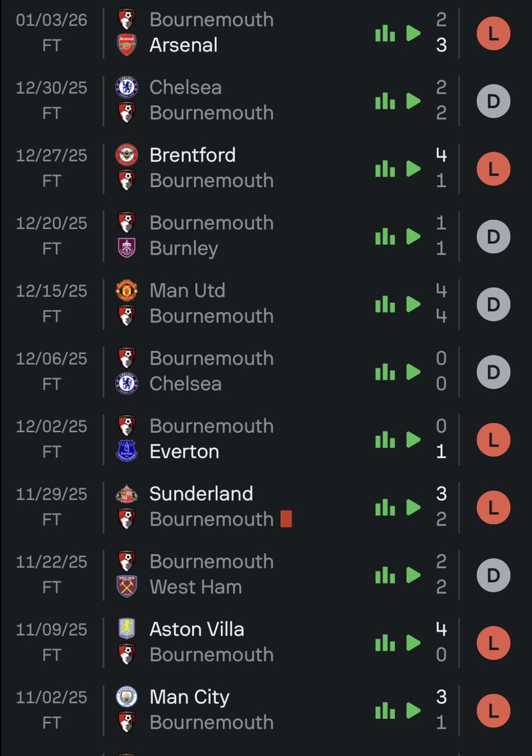Viewport: 532px width, 756px height.
Task: Click the red card indicator beside Bournemouth
Action: [x=286, y=519]
